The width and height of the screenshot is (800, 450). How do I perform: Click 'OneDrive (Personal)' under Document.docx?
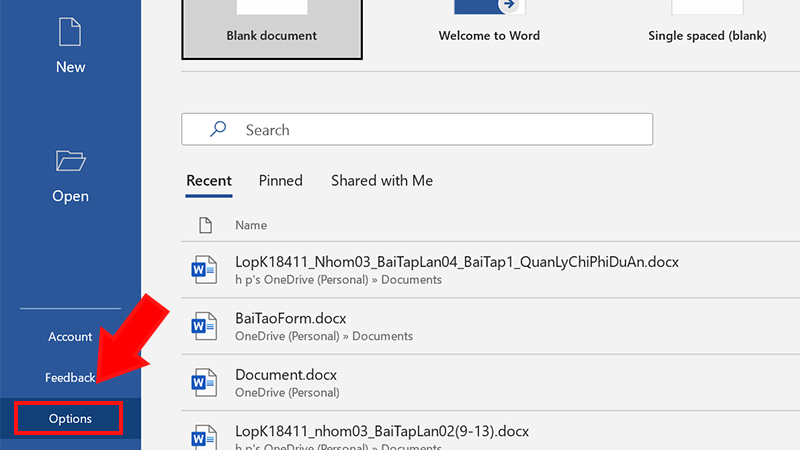pyautogui.click(x=287, y=392)
